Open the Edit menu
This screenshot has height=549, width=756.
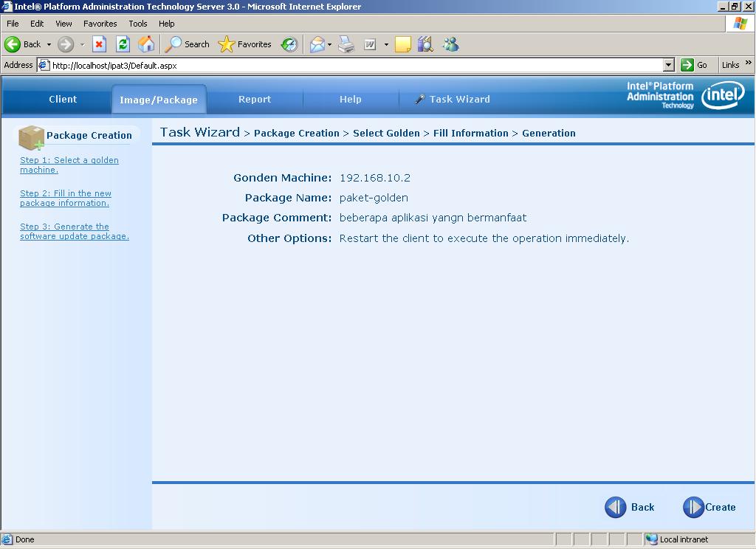[37, 24]
